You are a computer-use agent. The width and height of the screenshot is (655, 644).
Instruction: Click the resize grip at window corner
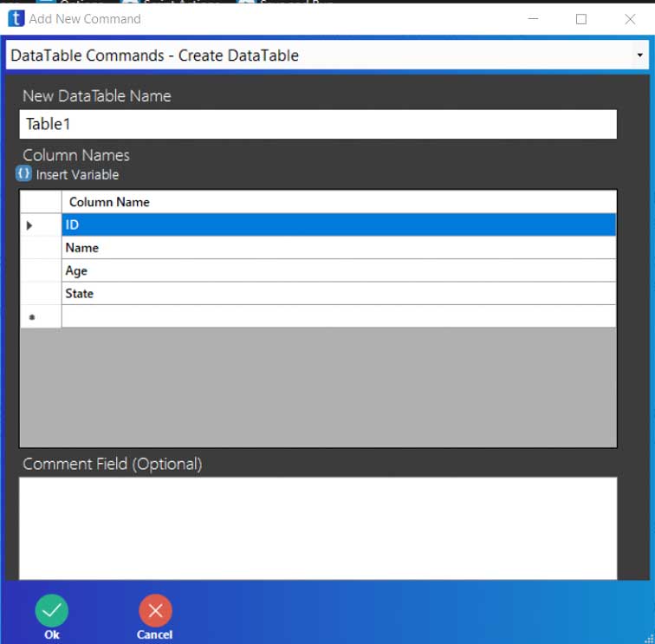[649, 638]
